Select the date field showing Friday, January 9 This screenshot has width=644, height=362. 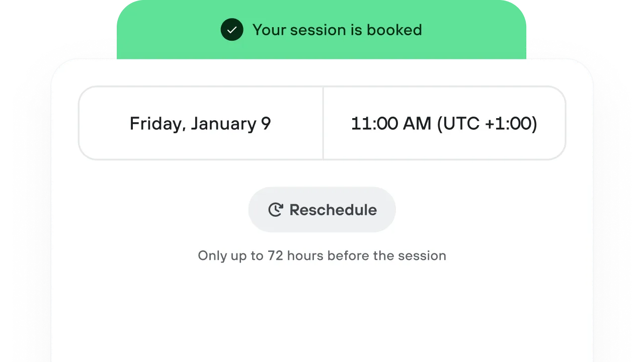[x=200, y=123]
